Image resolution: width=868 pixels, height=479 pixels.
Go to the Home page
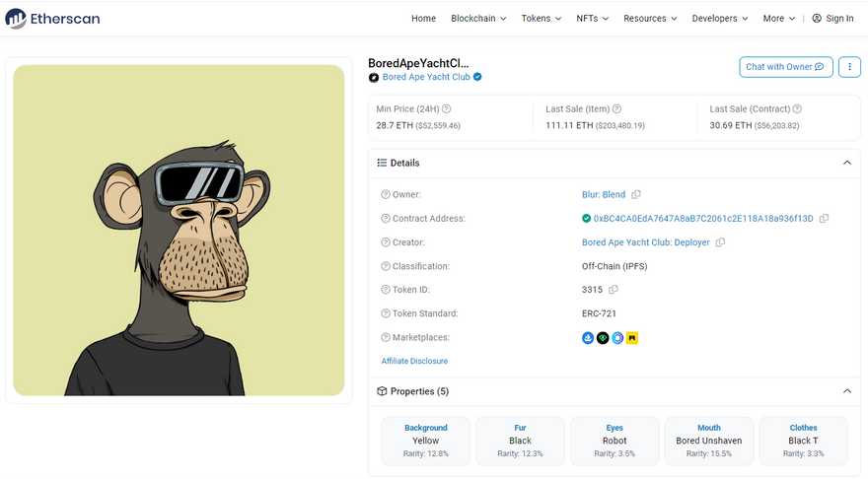pos(423,19)
